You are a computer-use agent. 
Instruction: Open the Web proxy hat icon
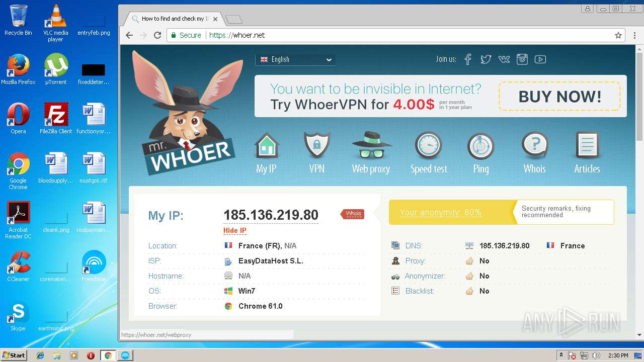(371, 146)
